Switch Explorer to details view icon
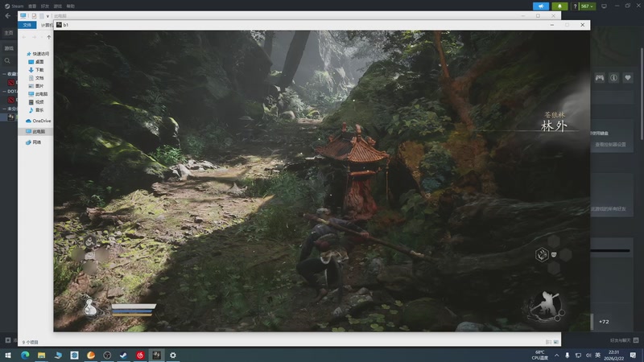The height and width of the screenshot is (362, 644). (x=548, y=342)
